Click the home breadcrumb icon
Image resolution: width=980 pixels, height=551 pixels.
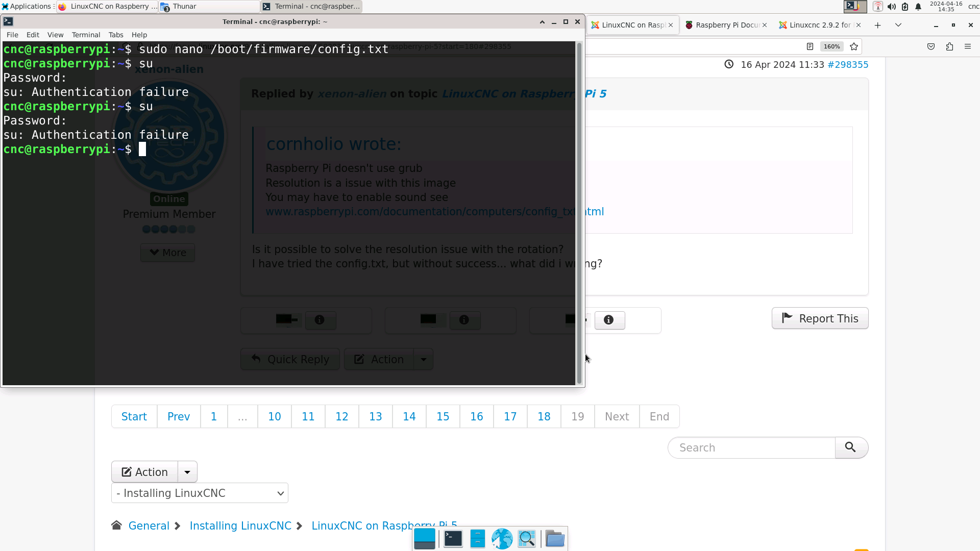pyautogui.click(x=116, y=525)
